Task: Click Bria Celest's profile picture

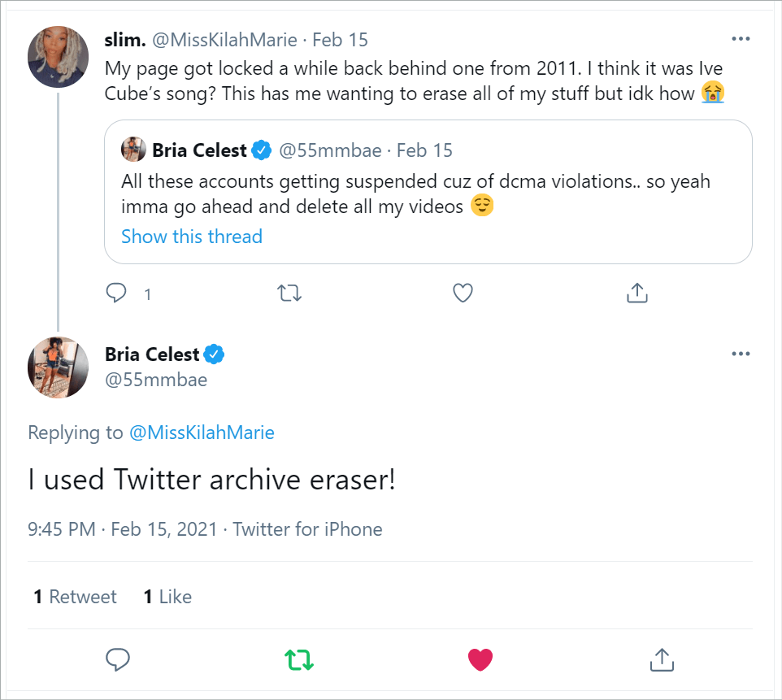Action: 58,367
